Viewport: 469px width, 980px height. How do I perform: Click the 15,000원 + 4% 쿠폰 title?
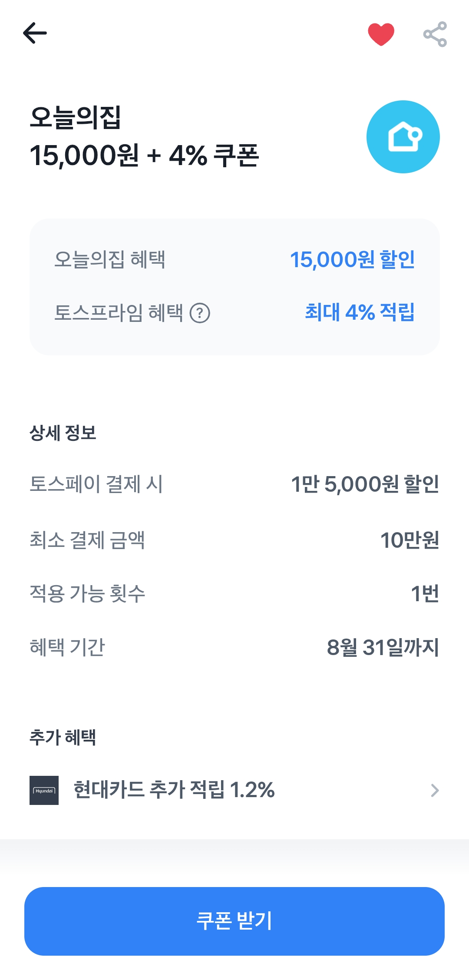[144, 156]
